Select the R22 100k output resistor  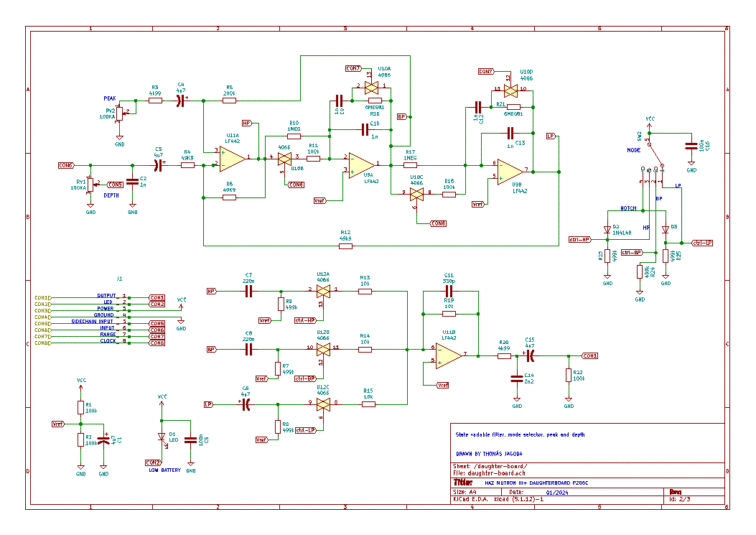click(569, 376)
